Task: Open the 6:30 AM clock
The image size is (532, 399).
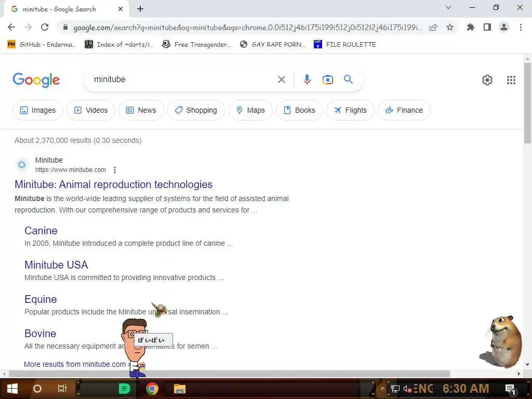Action: tap(466, 389)
